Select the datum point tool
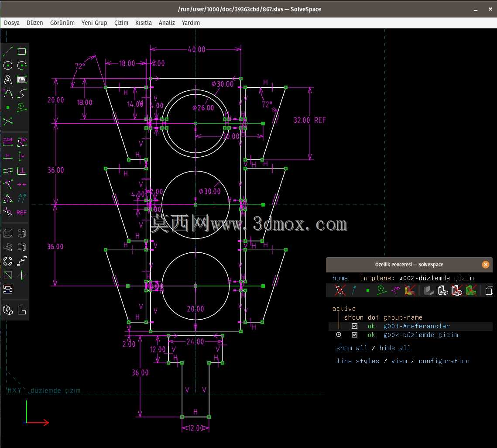This screenshot has height=448, width=497. coord(8,107)
